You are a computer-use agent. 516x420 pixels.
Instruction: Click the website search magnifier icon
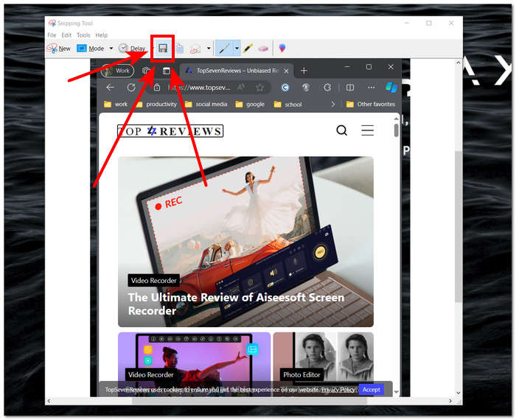pos(341,130)
